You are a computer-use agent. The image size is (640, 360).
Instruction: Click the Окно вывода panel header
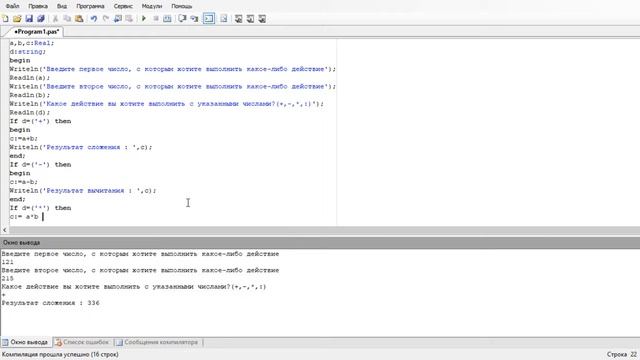[x=320, y=242]
